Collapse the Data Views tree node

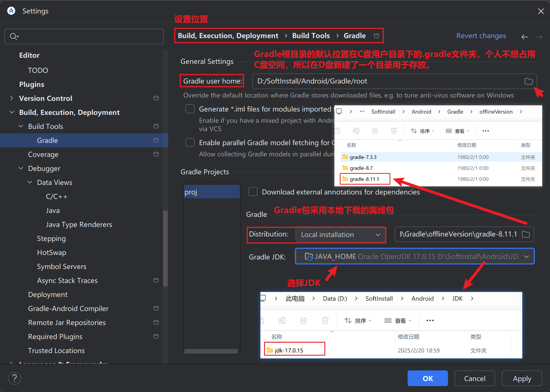(30, 182)
